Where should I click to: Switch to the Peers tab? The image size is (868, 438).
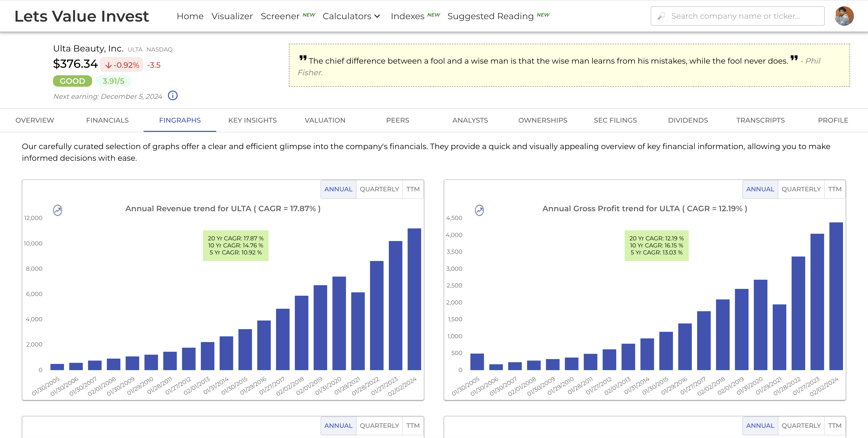398,120
